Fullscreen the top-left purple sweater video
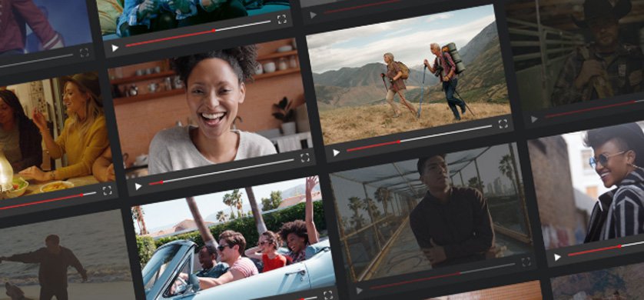The height and width of the screenshot is (300, 644). pyautogui.click(x=85, y=52)
